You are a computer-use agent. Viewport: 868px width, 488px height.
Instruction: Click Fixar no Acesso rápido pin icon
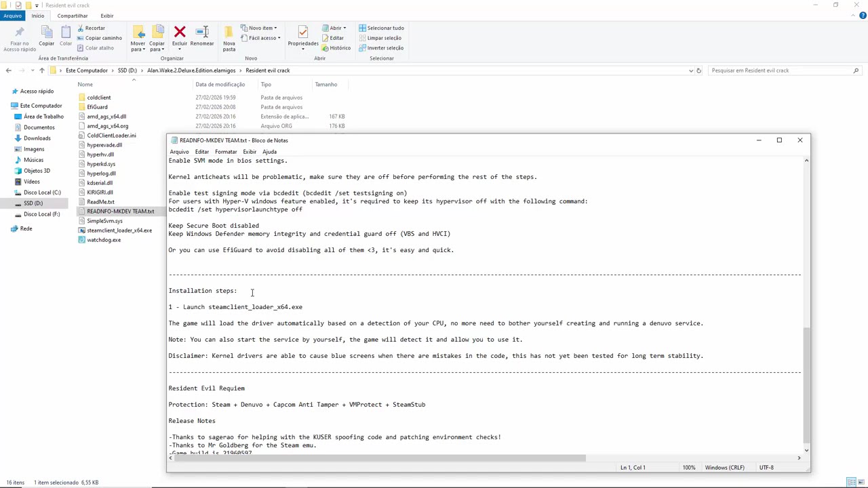pyautogui.click(x=20, y=33)
